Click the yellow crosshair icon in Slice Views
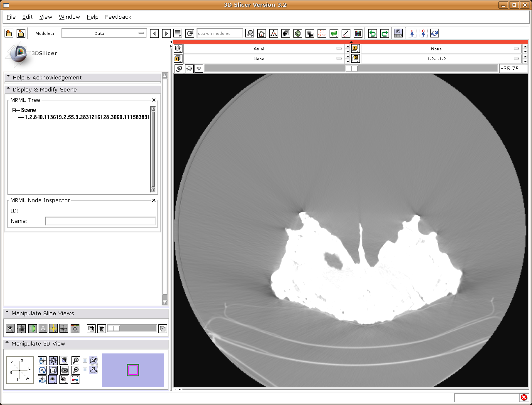Screen dimensions: 532x405 (53, 328)
